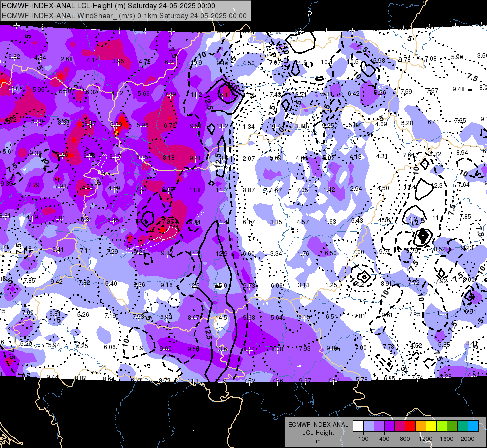This screenshot has height=448, width=487.
Task: Click the 1600 legend scale label
Action: point(447,439)
